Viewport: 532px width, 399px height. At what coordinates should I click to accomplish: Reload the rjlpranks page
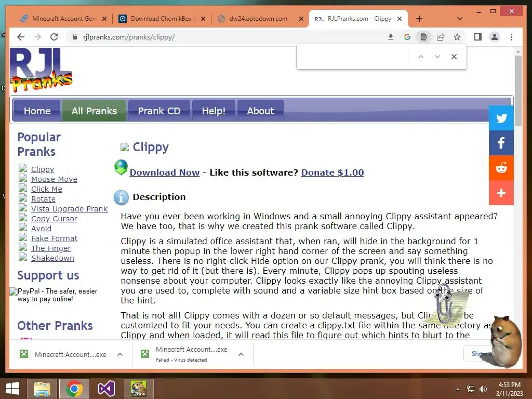54,37
